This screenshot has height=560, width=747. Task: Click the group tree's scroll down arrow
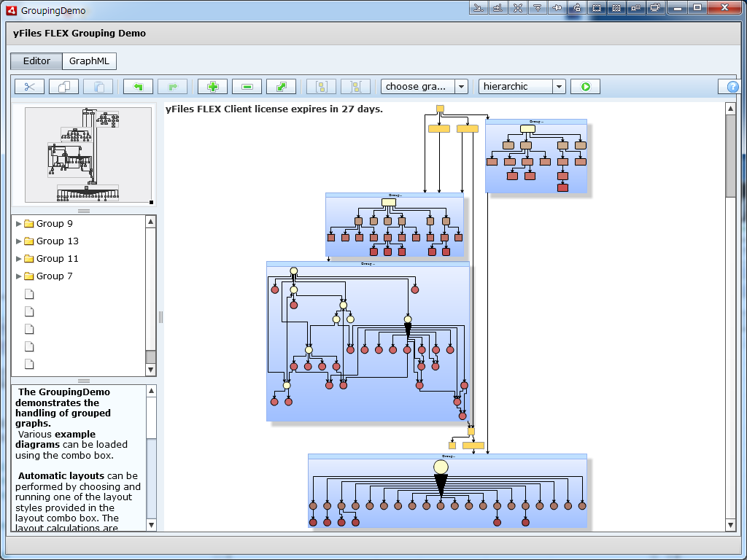(x=150, y=370)
